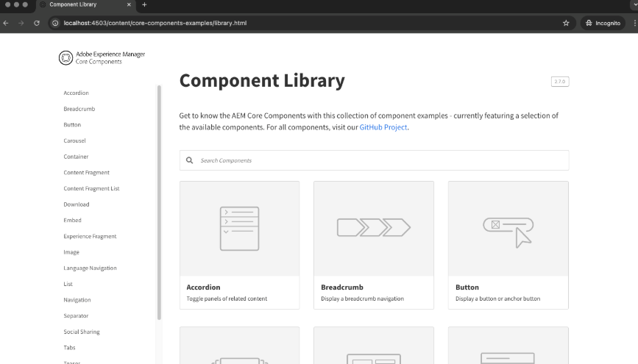
Task: Open the GitHub Project link
Action: point(383,127)
